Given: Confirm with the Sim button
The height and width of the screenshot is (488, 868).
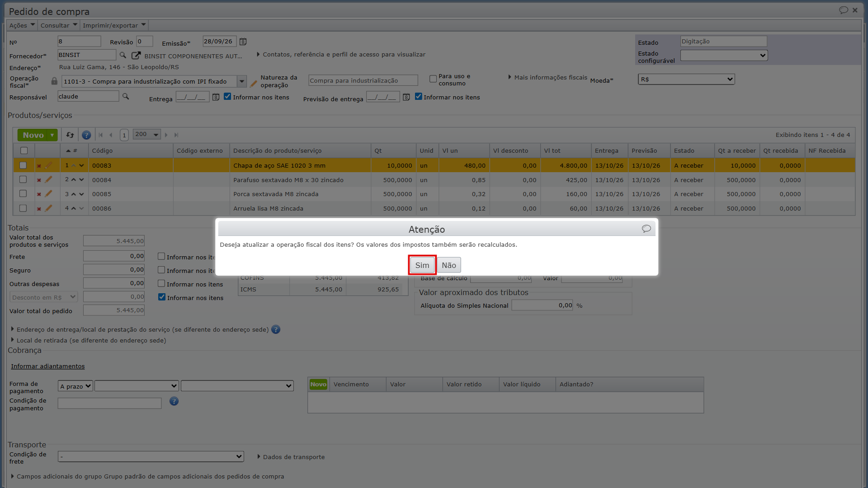Looking at the screenshot, I should point(422,265).
